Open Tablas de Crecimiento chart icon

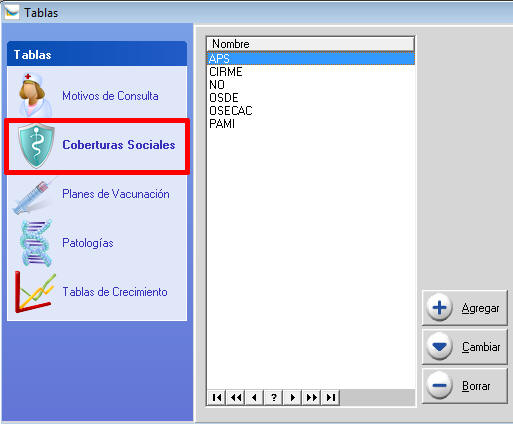point(35,292)
